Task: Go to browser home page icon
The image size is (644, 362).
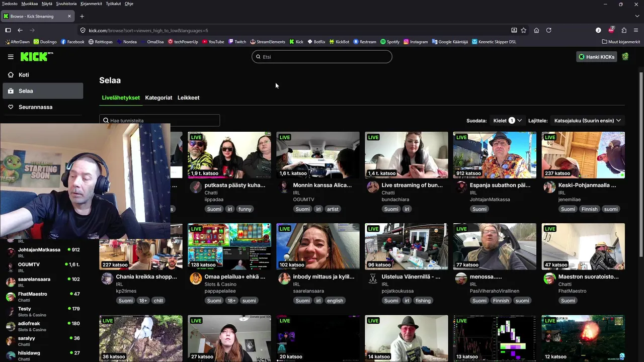Action: point(536,30)
